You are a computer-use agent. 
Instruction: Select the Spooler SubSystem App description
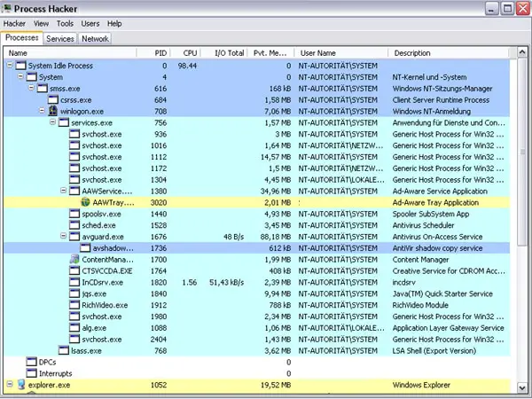coord(431,214)
